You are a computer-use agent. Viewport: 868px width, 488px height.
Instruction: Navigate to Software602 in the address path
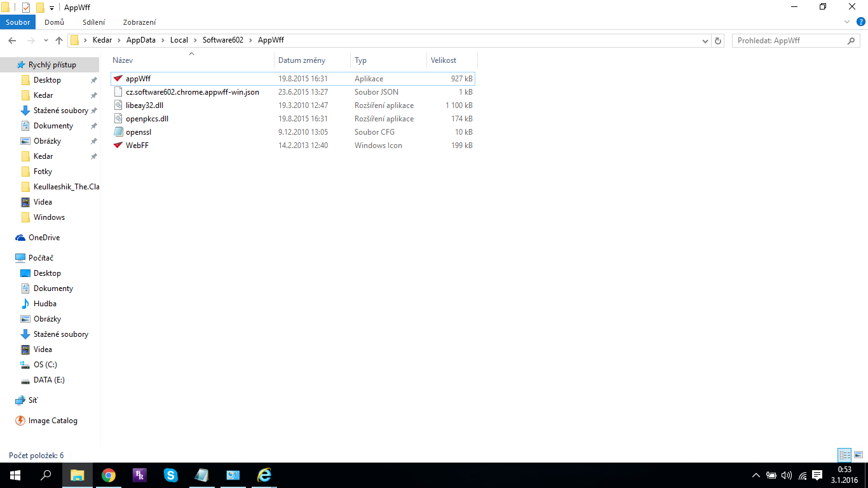pyautogui.click(x=223, y=40)
